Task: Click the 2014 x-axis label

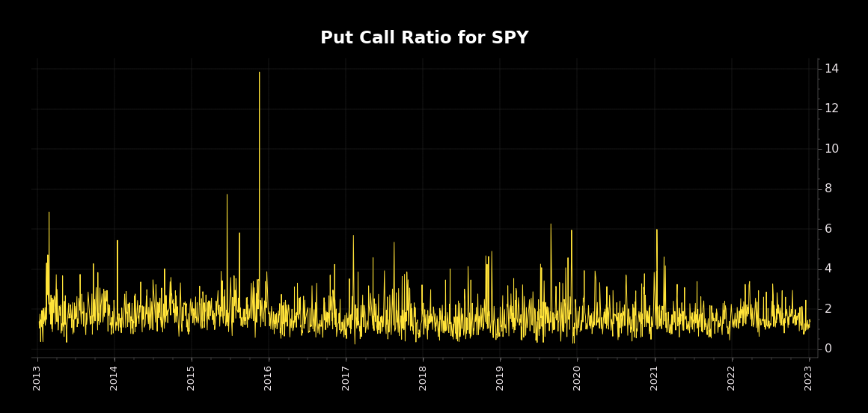Action: tap(114, 378)
